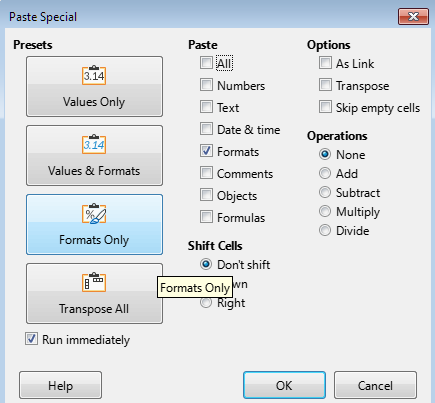Enable the As Link option
Viewport: 435px width, 403px height.
(325, 63)
